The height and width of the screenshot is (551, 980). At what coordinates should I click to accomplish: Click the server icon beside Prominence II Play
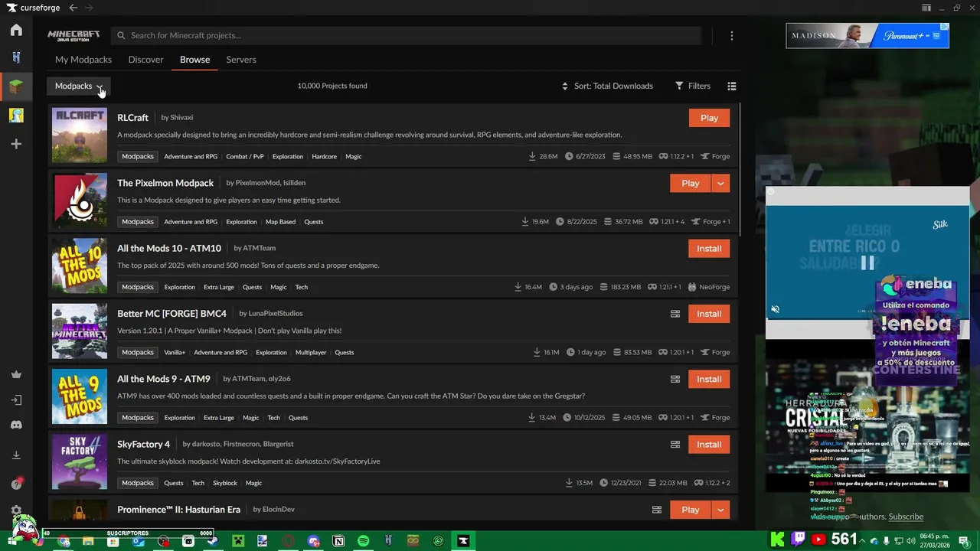click(x=657, y=510)
